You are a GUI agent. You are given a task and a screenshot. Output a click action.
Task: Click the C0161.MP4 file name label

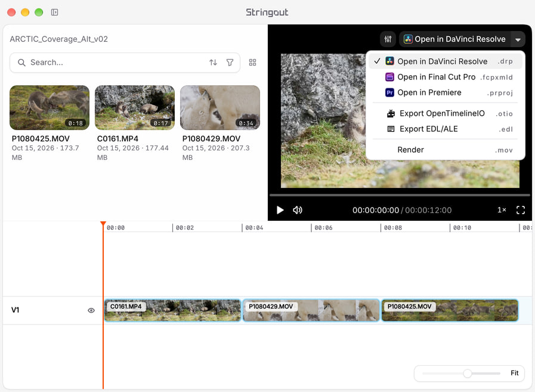click(x=117, y=138)
